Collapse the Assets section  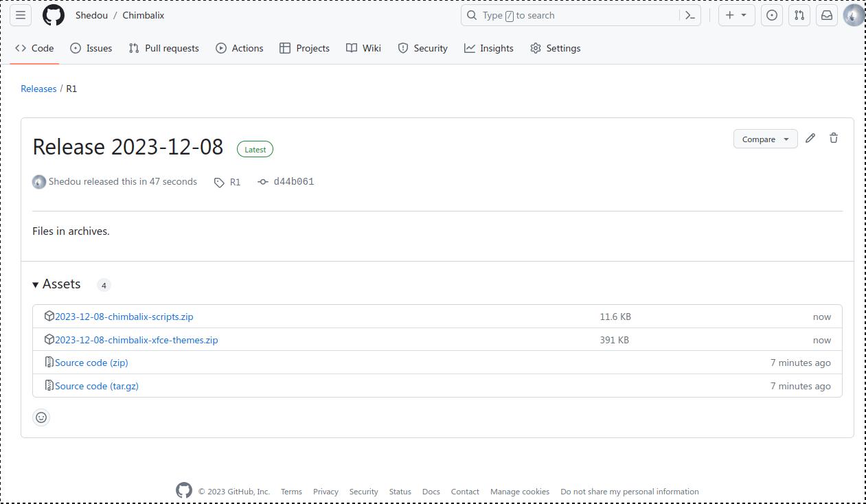point(57,284)
